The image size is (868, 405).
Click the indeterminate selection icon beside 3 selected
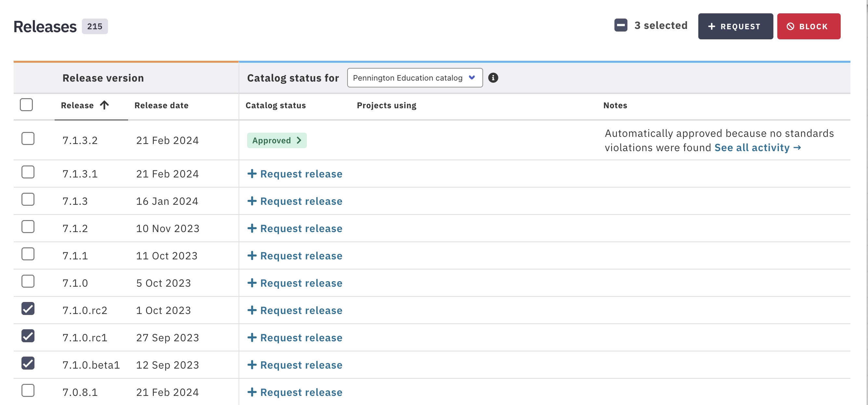(621, 25)
